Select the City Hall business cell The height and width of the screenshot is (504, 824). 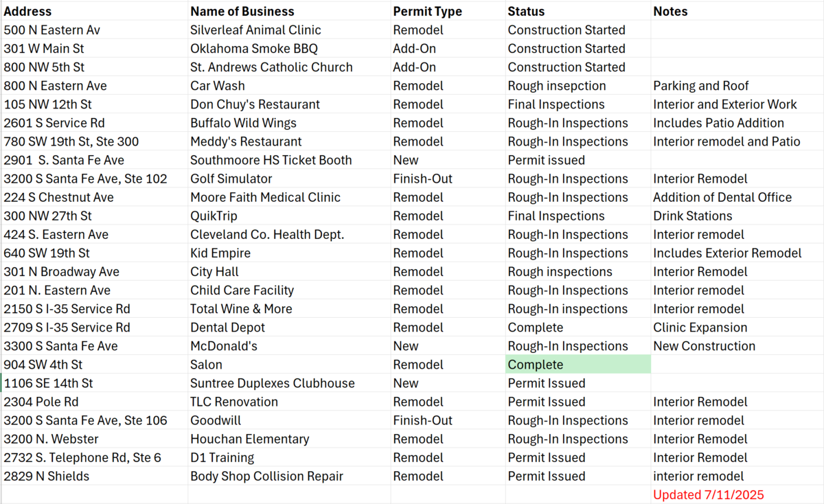[x=289, y=271]
